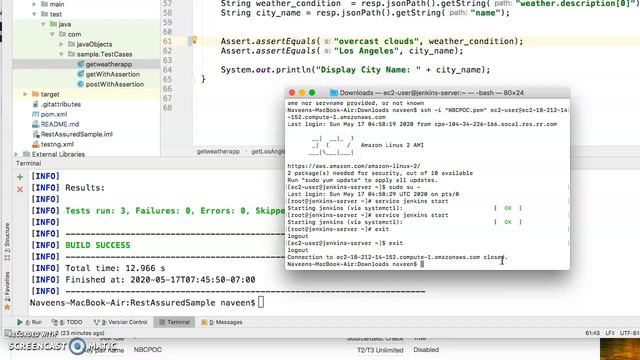Viewport: 640px width, 360px height.
Task: Click the aws.amazon.com amazon-linux-2 URL
Action: (x=353, y=166)
